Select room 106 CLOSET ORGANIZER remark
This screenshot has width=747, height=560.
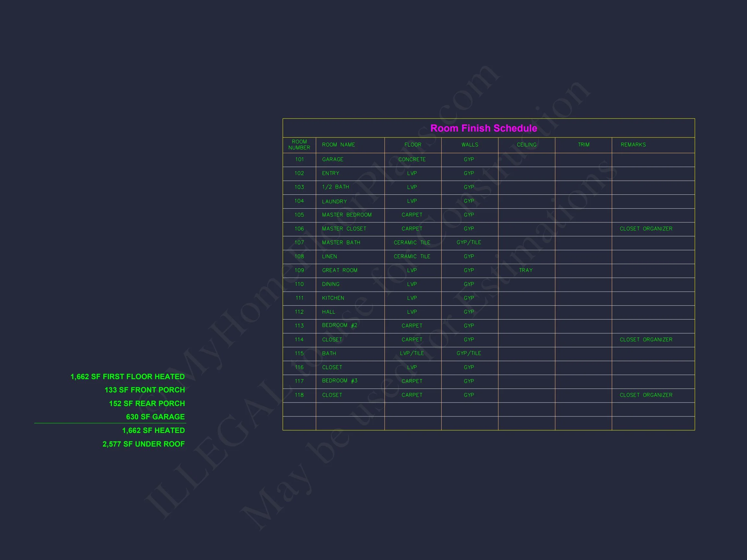[x=646, y=229]
